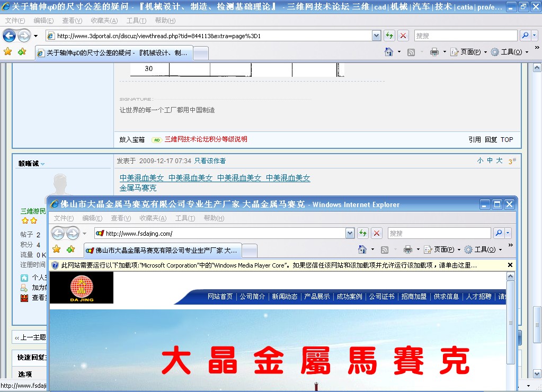
Task: Open address dropdown in fsdajing popup
Action: [x=350, y=233]
